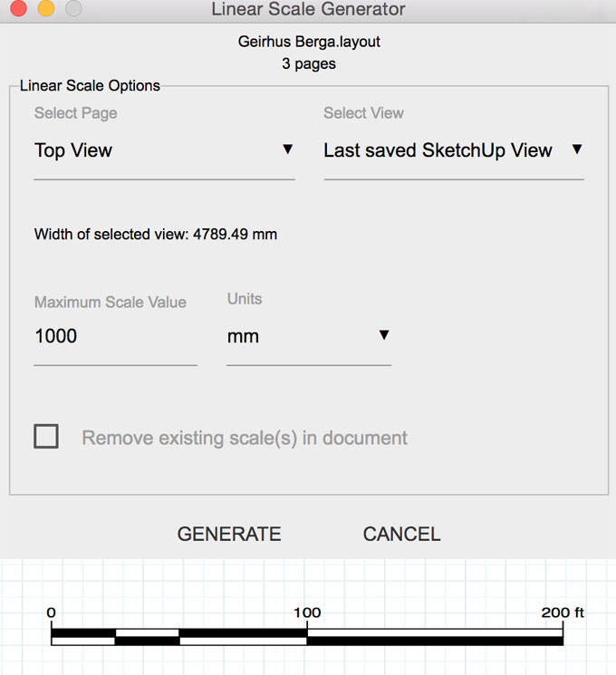Click the "Geirhus Berga.layout" file name

tap(308, 42)
